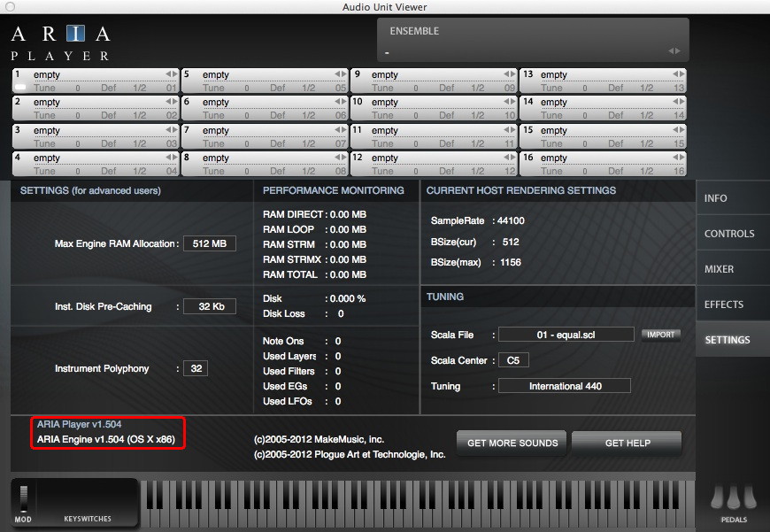Switch to the INFO tab
The image size is (770, 532).
click(715, 198)
